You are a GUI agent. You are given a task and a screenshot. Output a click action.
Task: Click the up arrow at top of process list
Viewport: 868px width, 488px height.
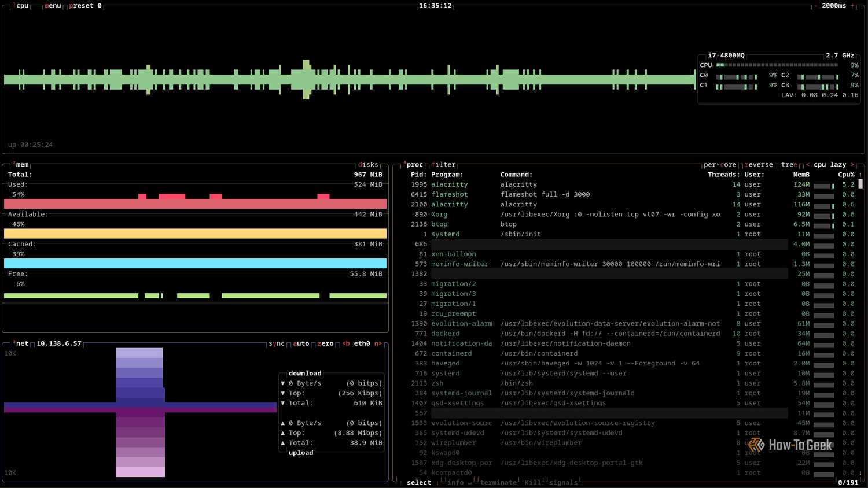pos(860,175)
